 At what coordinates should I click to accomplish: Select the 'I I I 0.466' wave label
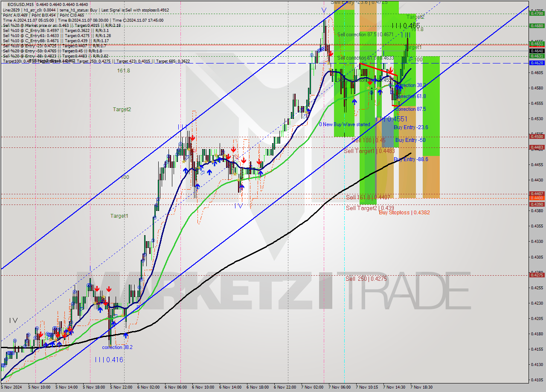406,26
